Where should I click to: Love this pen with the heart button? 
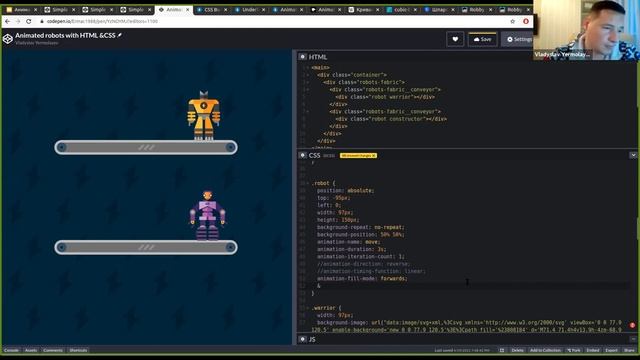tap(455, 39)
